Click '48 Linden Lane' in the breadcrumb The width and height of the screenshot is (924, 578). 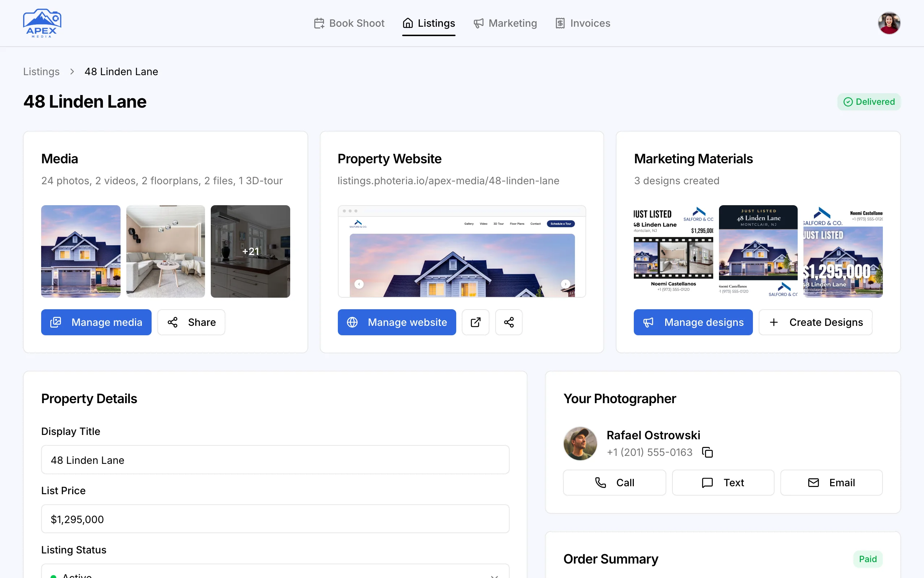pos(121,72)
